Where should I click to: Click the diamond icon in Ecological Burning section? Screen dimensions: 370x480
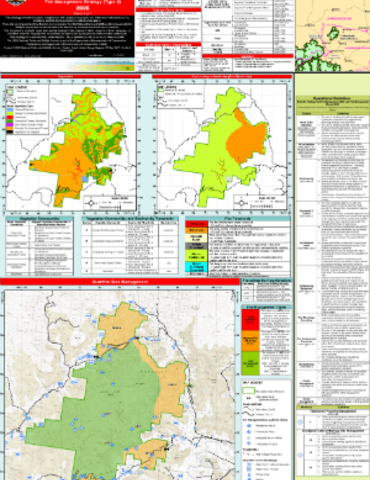(x=300, y=455)
